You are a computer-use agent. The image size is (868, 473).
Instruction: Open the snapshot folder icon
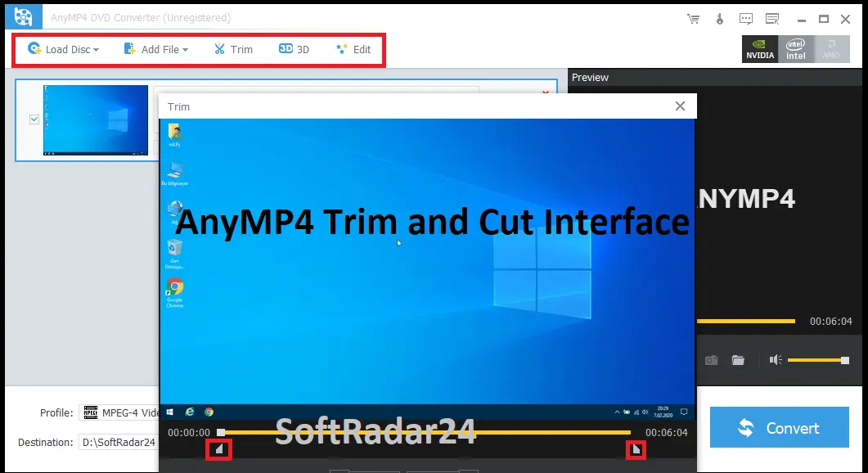[x=738, y=360]
